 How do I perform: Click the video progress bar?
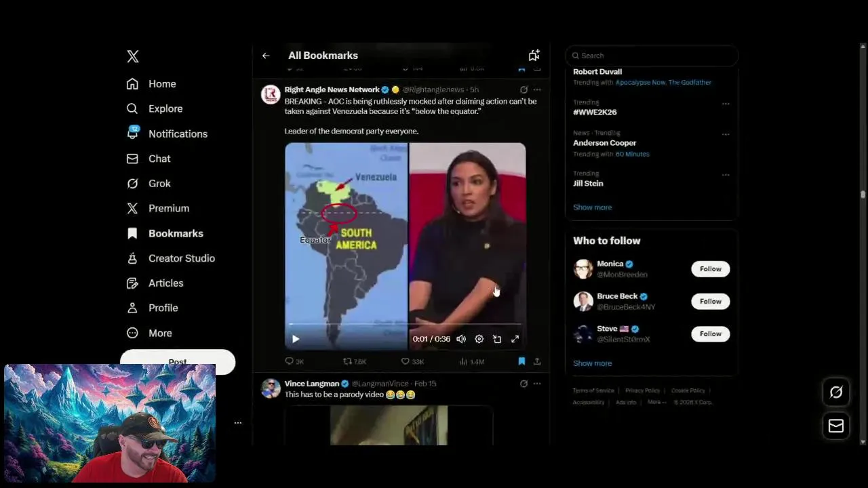click(405, 325)
